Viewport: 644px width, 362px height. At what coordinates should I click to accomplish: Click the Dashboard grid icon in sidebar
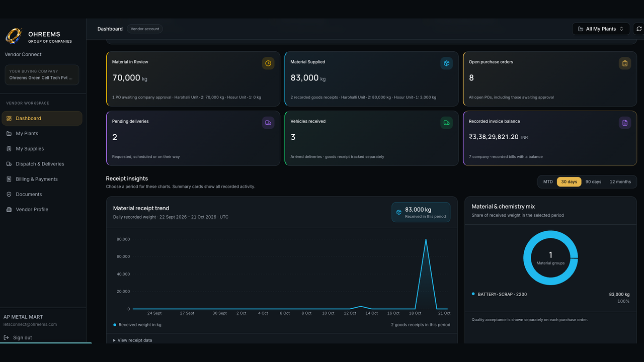9,118
